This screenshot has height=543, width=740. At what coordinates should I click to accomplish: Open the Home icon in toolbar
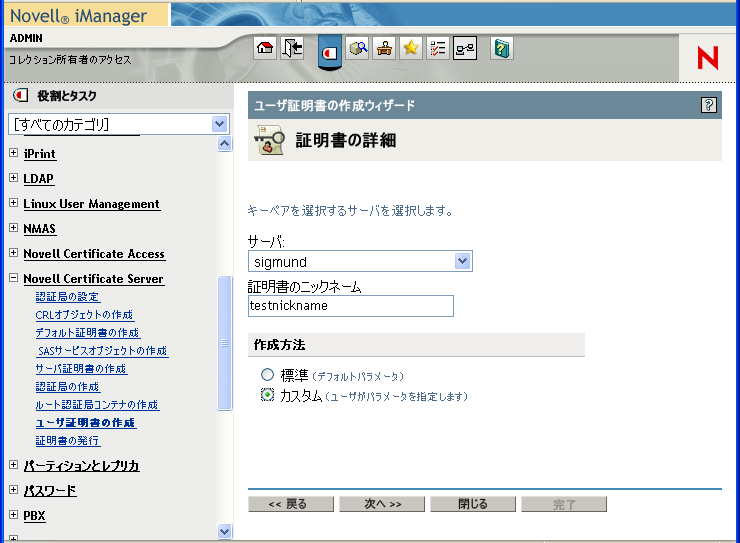pos(265,48)
